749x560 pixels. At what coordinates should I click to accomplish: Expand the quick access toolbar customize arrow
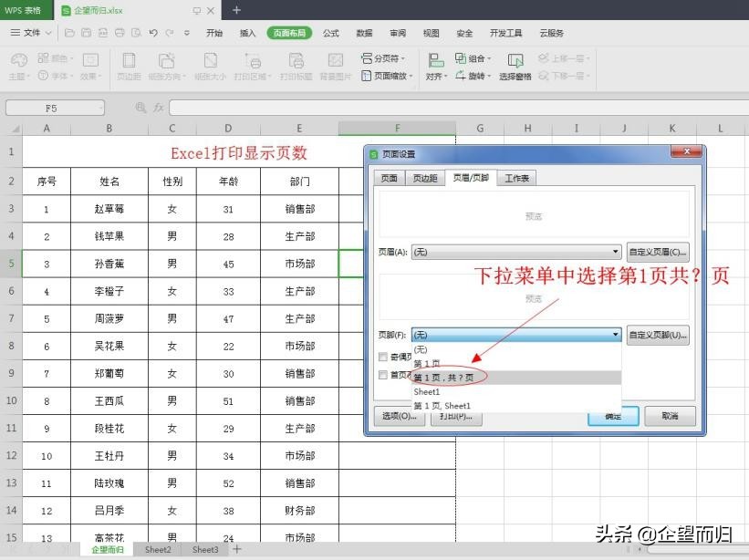tap(187, 33)
